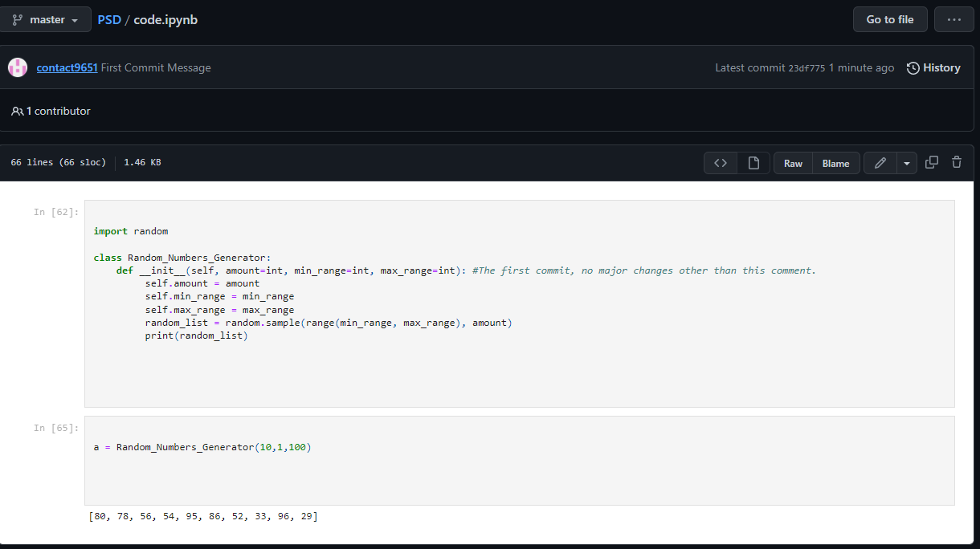Open the First Commit Message commit
The height and width of the screenshot is (549, 980).
[156, 68]
